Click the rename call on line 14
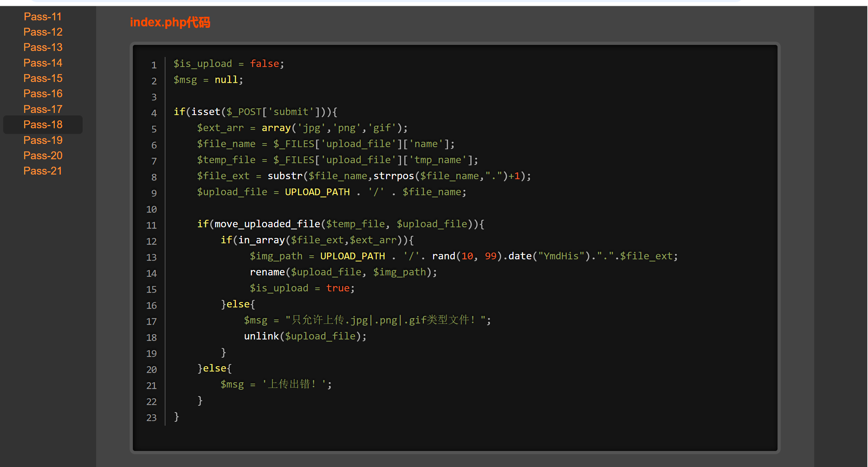Viewport: 868px width, 467px height. point(267,272)
